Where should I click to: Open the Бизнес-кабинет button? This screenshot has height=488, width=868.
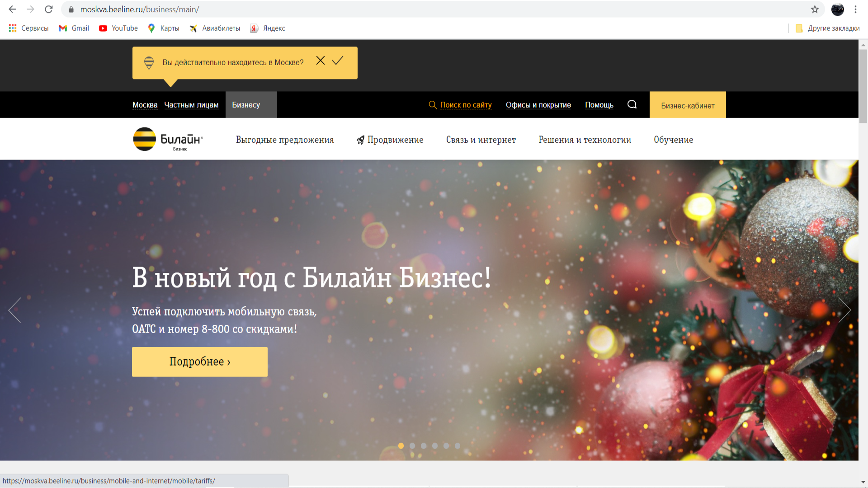tap(688, 105)
